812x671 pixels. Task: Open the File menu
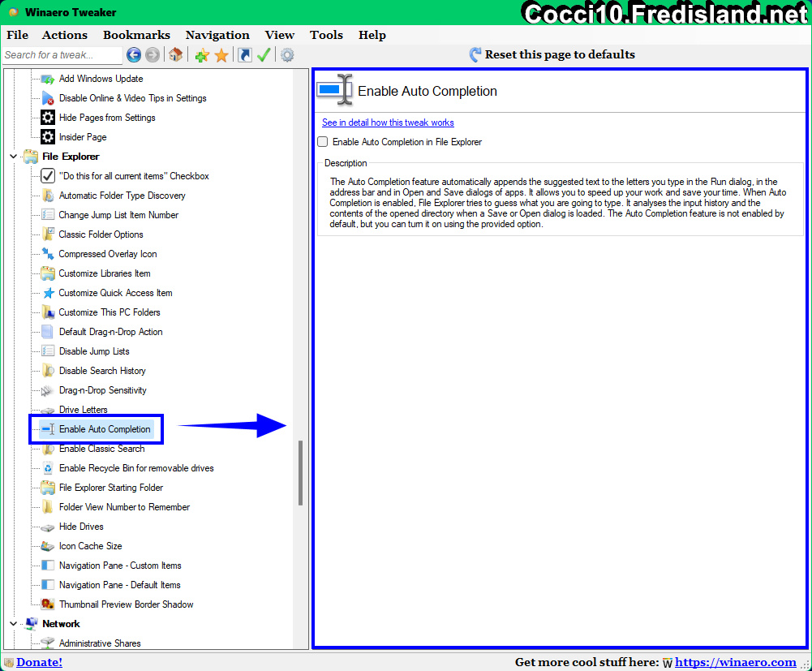coord(18,35)
